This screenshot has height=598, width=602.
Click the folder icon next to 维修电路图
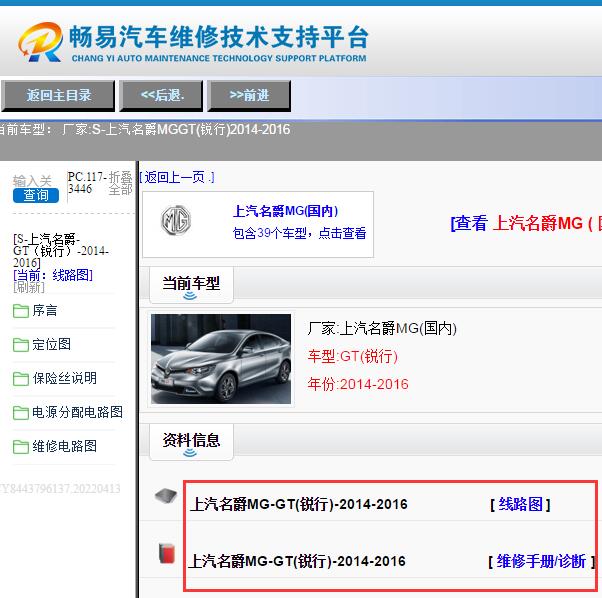click(21, 446)
